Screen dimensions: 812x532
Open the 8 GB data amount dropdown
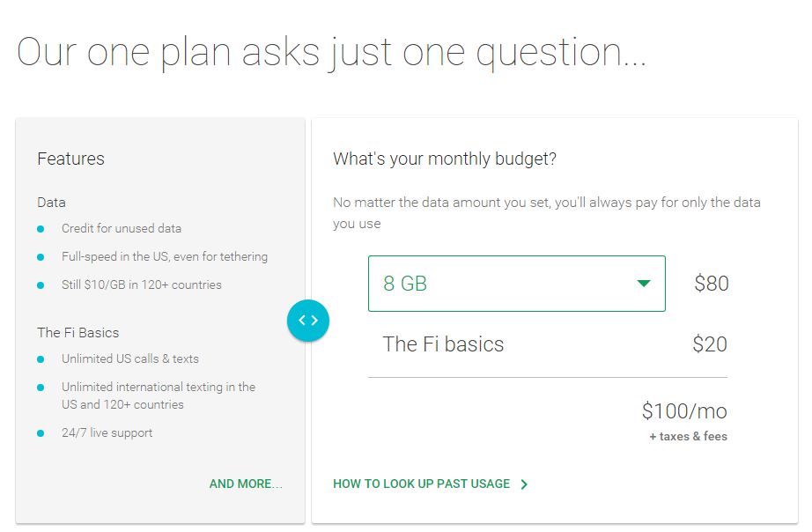tap(516, 284)
